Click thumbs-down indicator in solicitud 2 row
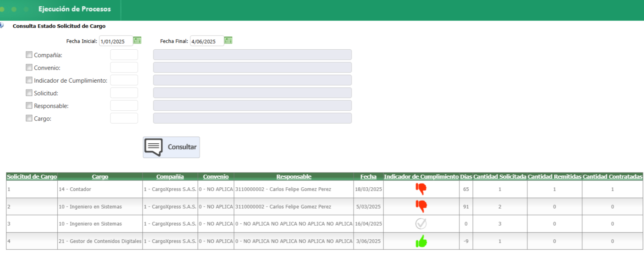 (421, 206)
